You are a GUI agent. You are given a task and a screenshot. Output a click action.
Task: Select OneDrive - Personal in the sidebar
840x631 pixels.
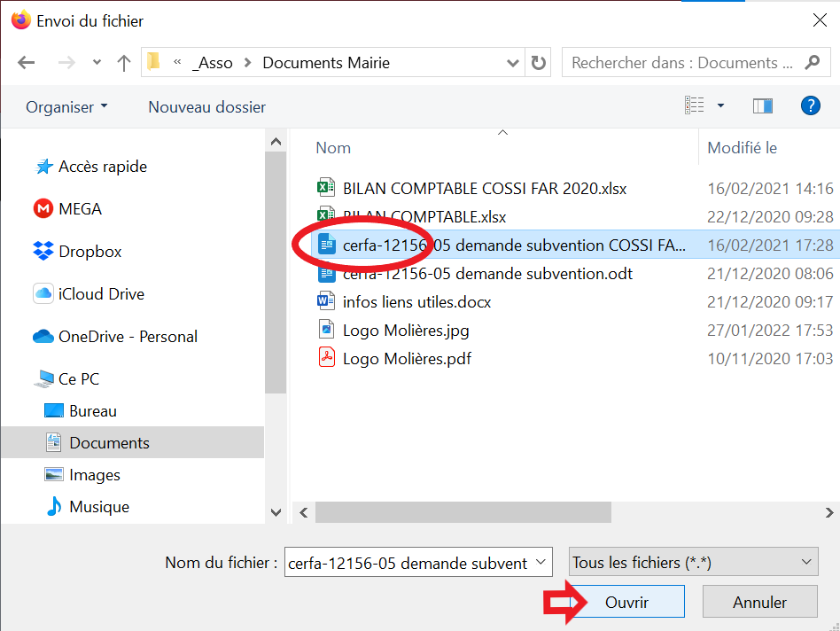tap(128, 337)
